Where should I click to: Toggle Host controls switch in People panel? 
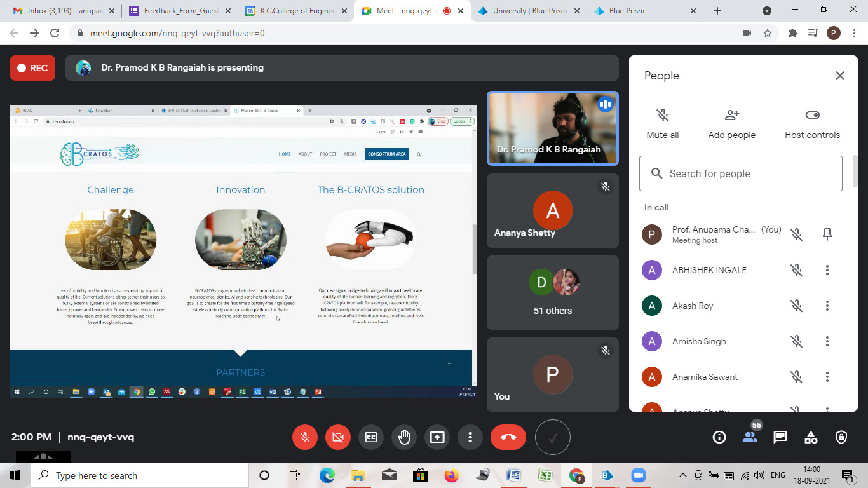(x=812, y=115)
